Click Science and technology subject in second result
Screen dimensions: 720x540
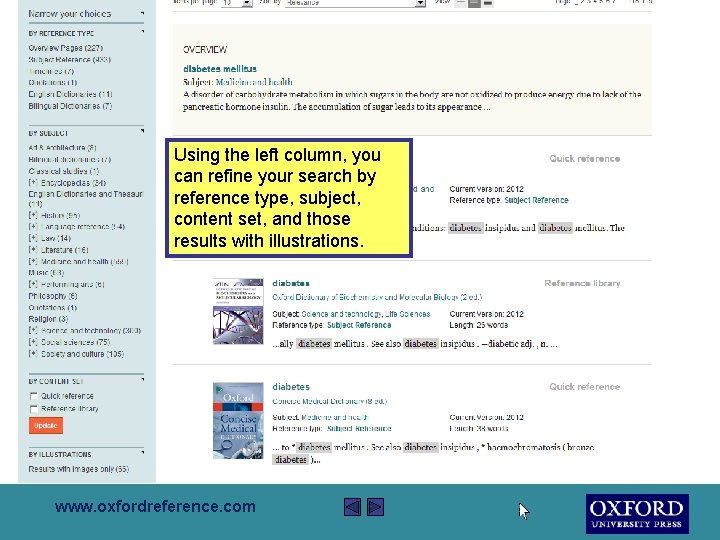341,314
